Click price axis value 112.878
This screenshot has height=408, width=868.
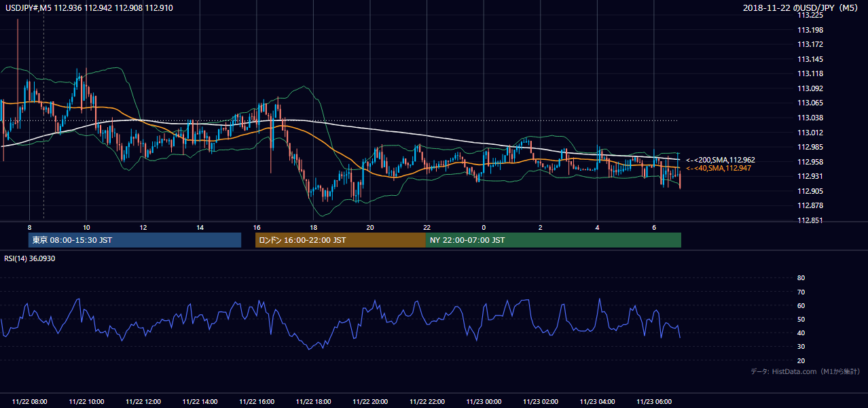pyautogui.click(x=810, y=205)
